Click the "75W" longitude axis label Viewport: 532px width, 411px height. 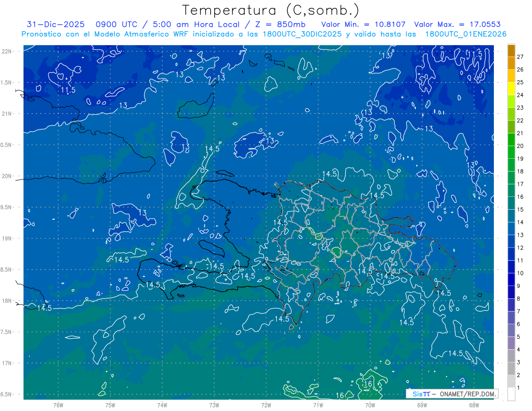tap(110, 405)
